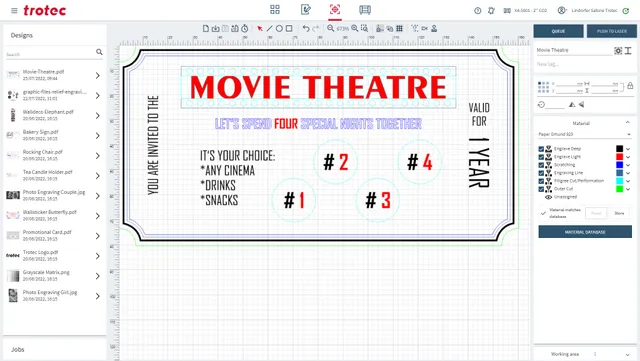Click the mirror horizontally triangle icon
Screen dimensions: 640x361
pos(572,105)
